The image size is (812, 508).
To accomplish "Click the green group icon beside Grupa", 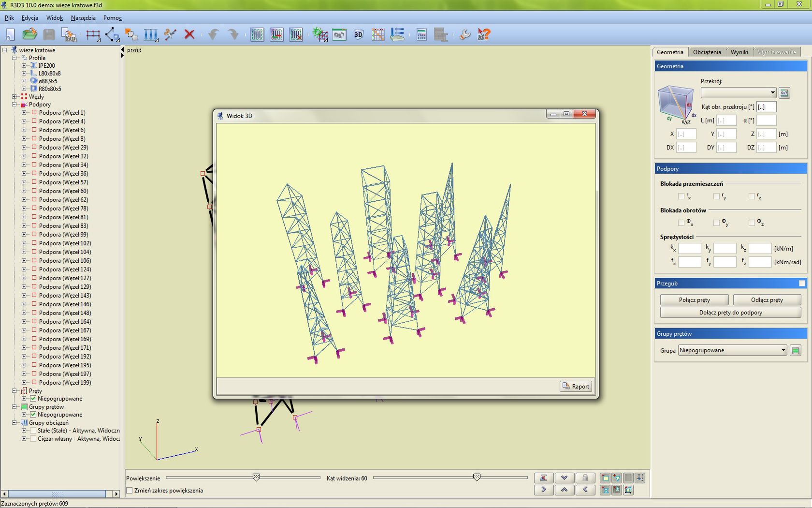I will click(795, 350).
